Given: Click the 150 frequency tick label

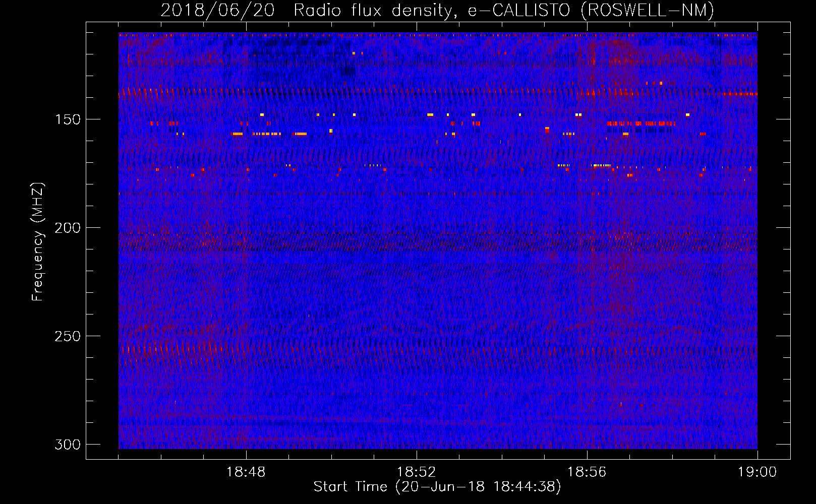Looking at the screenshot, I should pyautogui.click(x=68, y=119).
